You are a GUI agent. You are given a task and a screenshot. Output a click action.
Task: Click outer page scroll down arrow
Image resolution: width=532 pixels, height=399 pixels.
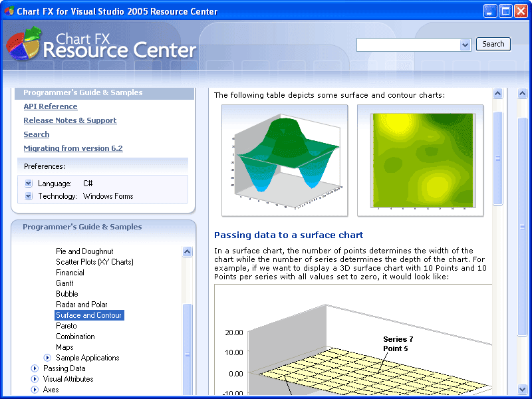coord(523,389)
